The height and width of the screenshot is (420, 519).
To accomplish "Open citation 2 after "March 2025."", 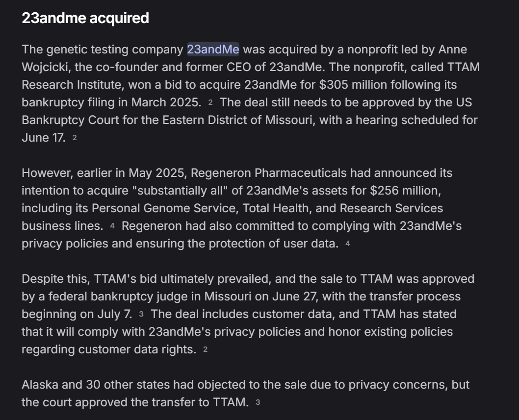I will click(210, 102).
